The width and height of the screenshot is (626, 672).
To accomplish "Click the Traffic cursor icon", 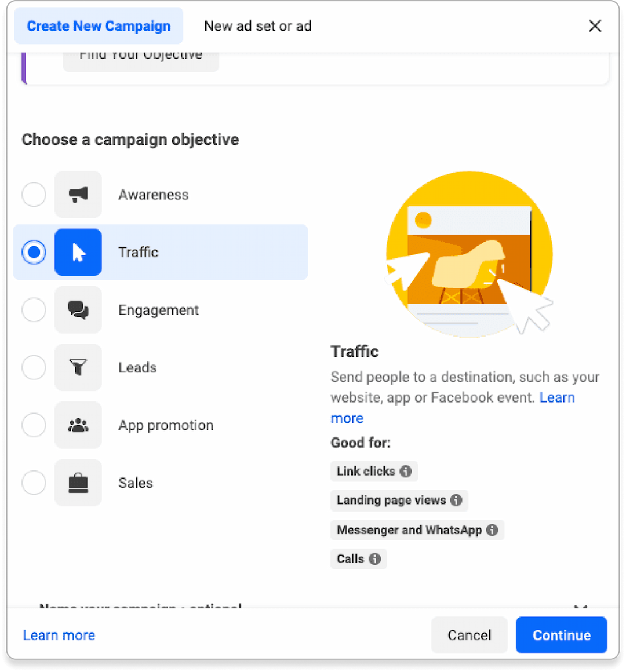I will [78, 253].
